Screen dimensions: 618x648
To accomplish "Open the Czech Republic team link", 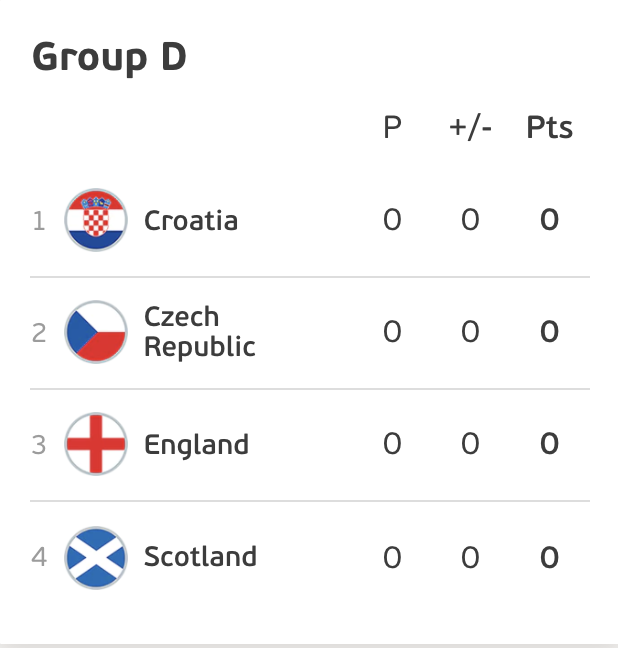I will click(200, 331).
